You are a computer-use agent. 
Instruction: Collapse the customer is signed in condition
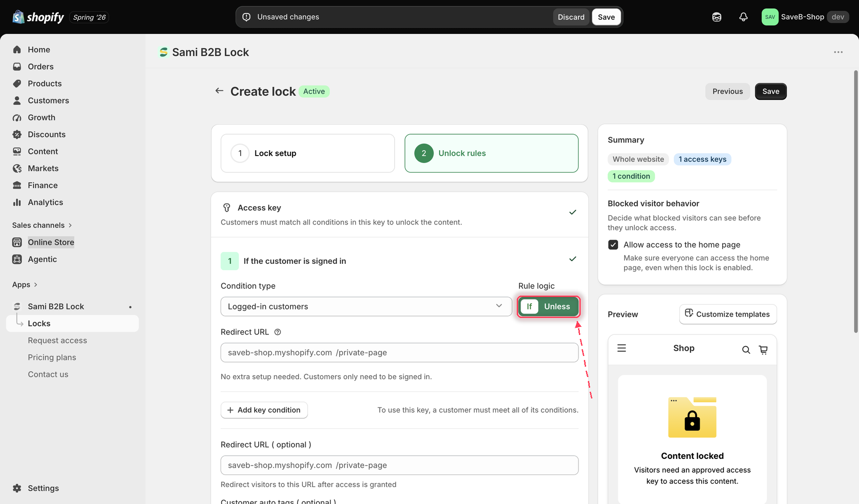click(572, 259)
